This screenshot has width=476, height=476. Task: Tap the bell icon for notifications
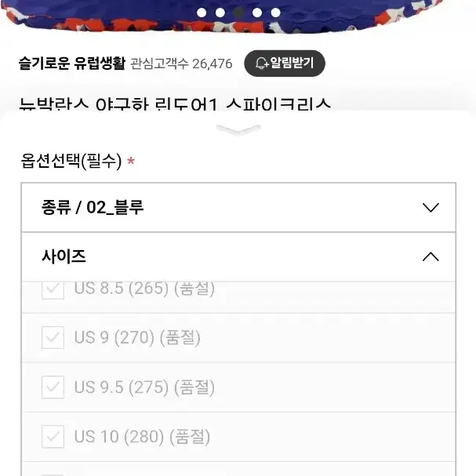click(x=262, y=64)
